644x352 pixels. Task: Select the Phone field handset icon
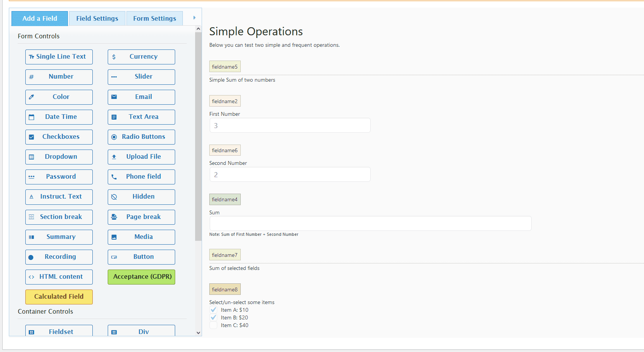(x=114, y=177)
